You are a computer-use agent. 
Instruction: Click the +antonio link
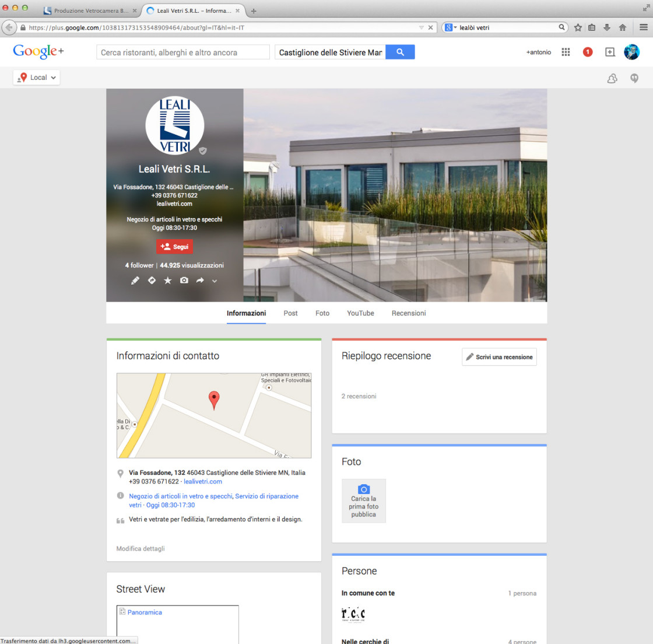click(538, 52)
